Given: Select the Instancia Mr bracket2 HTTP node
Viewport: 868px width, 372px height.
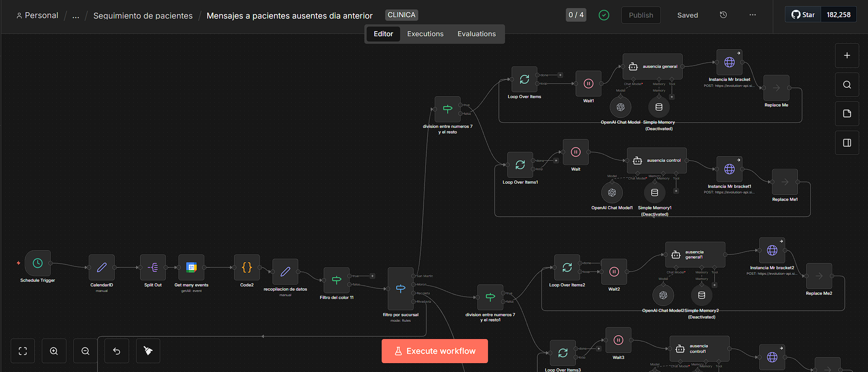Looking at the screenshot, I should click(772, 251).
